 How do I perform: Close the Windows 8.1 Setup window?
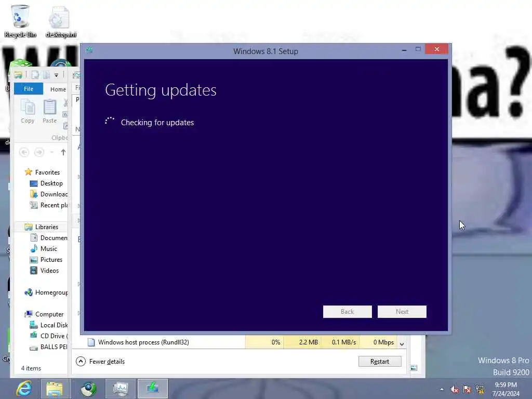point(436,49)
